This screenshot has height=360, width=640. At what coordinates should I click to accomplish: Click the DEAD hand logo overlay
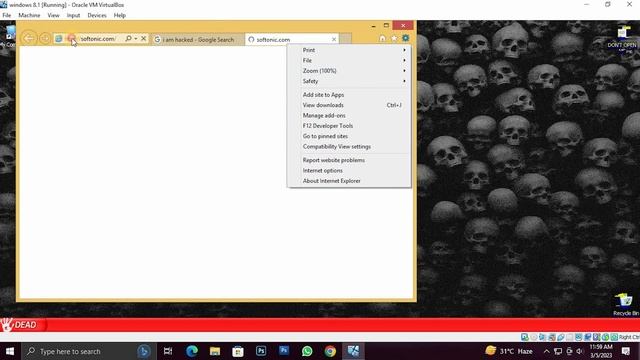(22, 325)
